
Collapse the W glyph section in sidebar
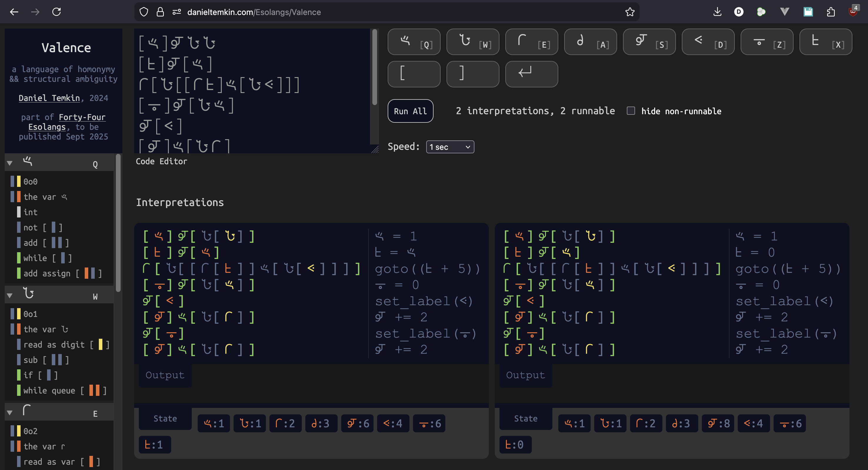[10, 296]
